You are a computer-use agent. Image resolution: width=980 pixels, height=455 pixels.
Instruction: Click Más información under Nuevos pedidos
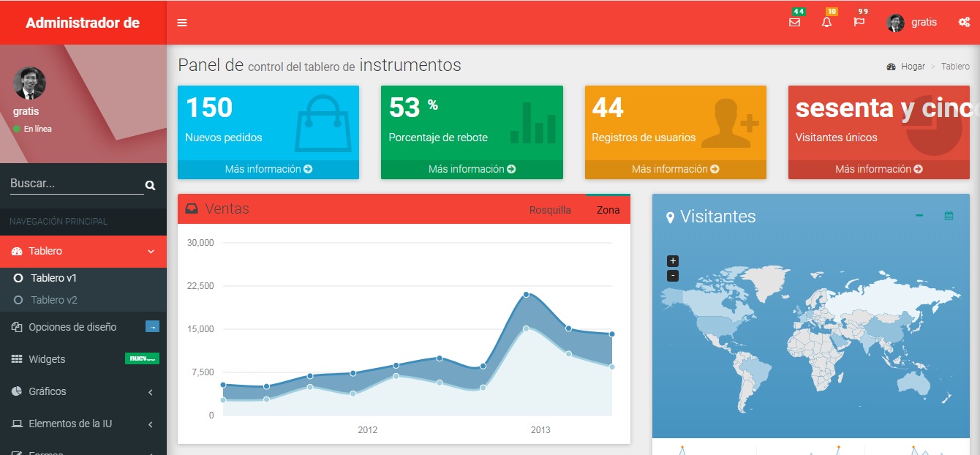(x=268, y=169)
